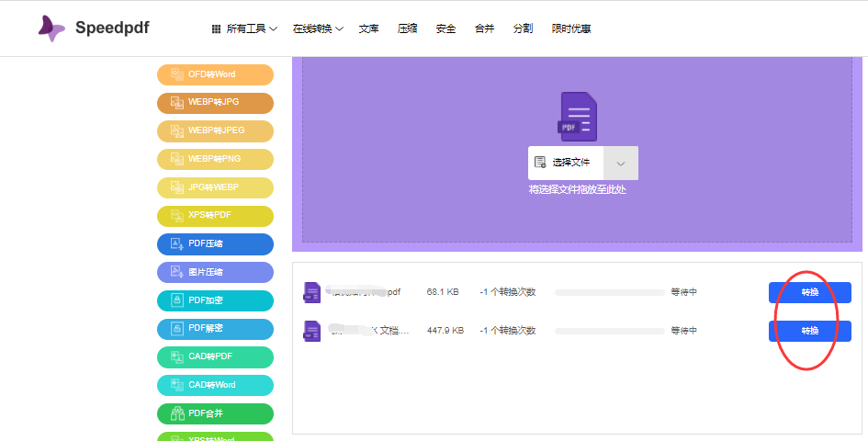Click the file name ending in pdf, 68.1 KB row

[x=363, y=292]
